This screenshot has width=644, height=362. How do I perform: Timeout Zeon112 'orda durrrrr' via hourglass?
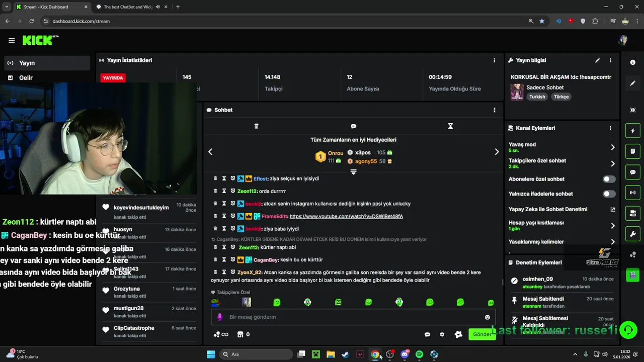coord(224,191)
